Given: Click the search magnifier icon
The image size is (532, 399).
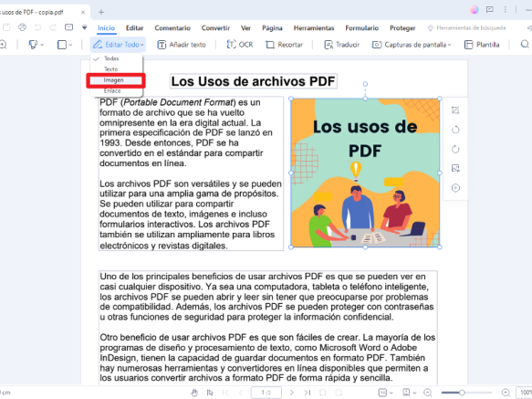Looking at the screenshot, I should tap(525, 44).
